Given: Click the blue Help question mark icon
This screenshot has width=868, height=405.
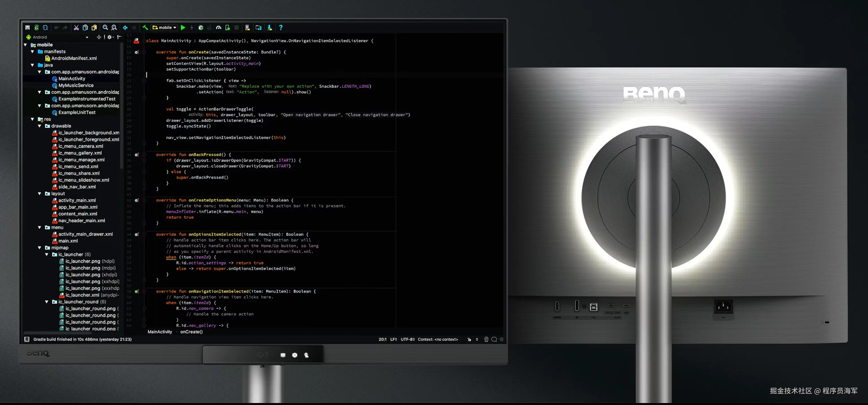Looking at the screenshot, I should [x=281, y=28].
